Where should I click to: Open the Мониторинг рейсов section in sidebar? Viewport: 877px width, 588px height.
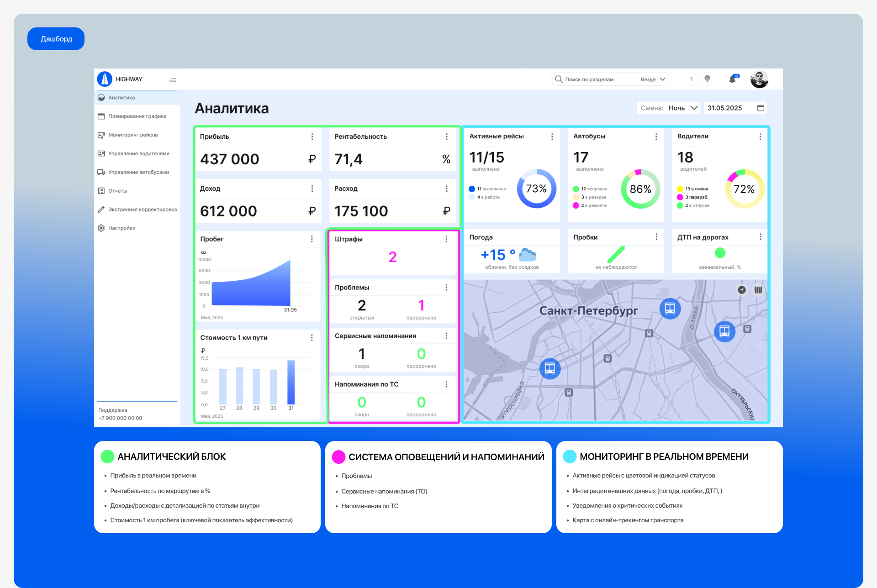(x=133, y=135)
